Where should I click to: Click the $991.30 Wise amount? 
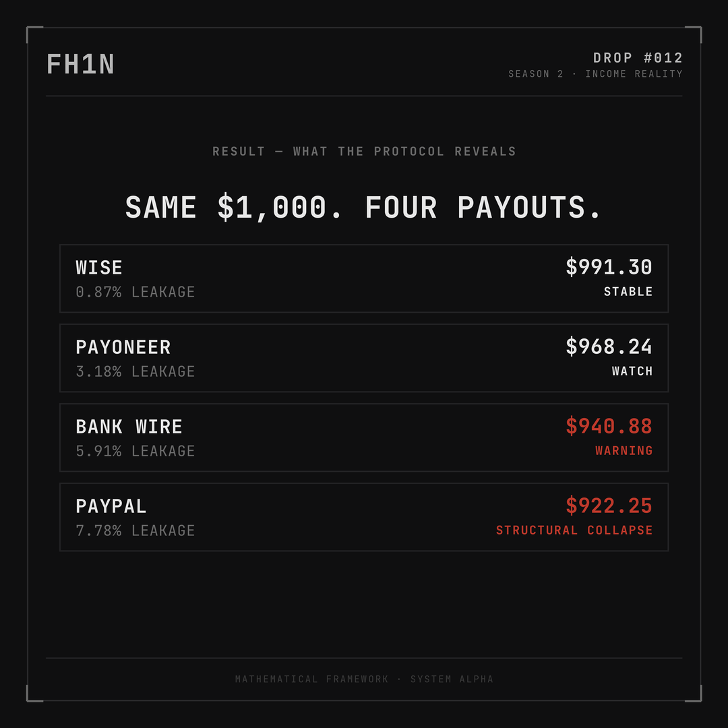click(x=609, y=267)
